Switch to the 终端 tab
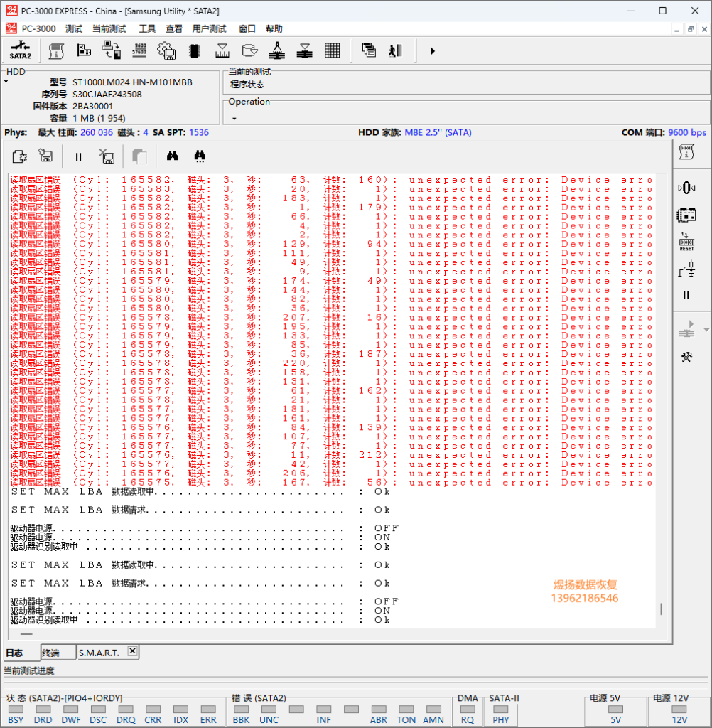Viewport: 712px width, 728px height. [x=58, y=653]
